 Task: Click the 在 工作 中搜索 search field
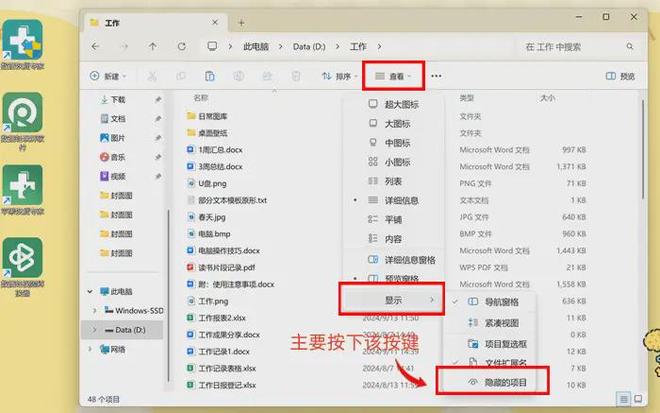click(x=578, y=46)
